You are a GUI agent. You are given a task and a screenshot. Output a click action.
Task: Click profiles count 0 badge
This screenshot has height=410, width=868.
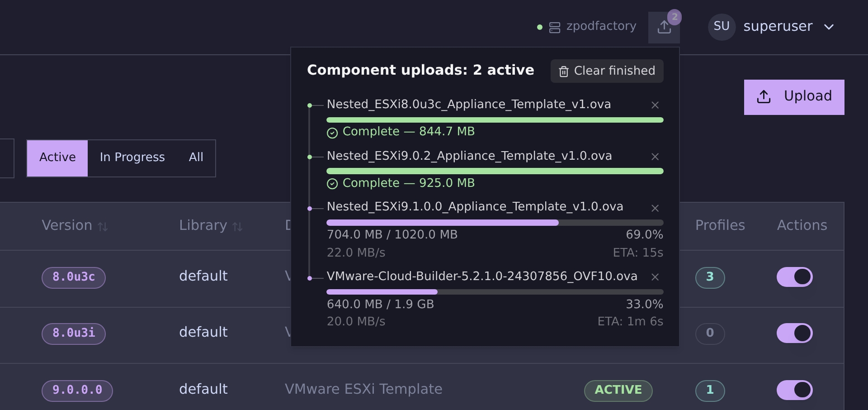[x=710, y=334]
